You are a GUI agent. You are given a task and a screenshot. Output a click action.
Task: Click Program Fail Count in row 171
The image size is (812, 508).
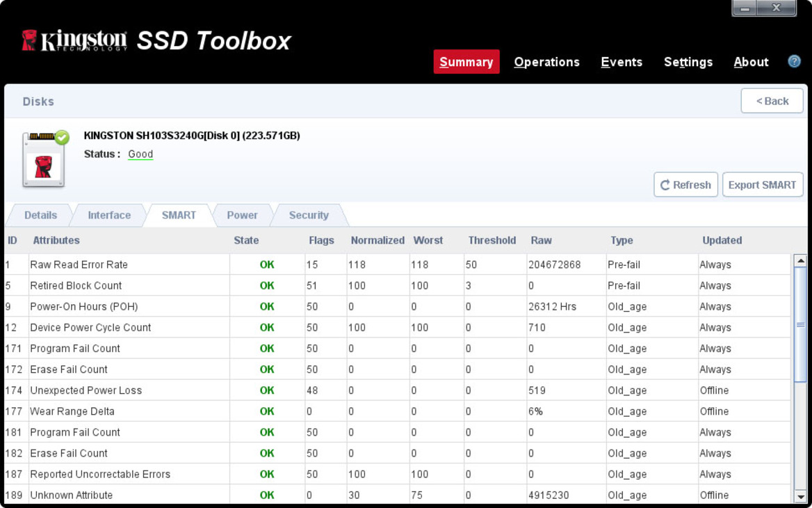click(x=74, y=349)
